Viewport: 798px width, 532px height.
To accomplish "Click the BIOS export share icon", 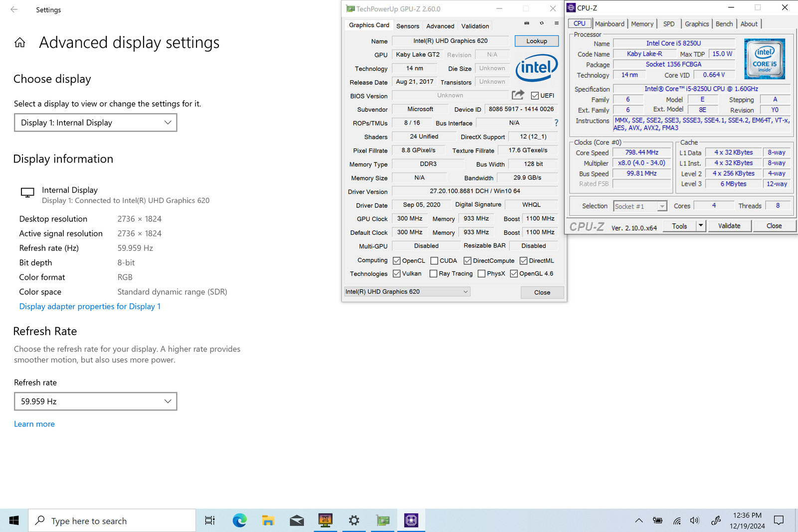I will [x=518, y=95].
